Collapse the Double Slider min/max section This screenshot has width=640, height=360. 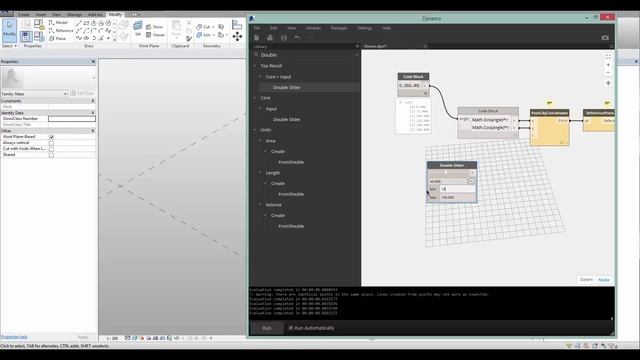tap(472, 181)
